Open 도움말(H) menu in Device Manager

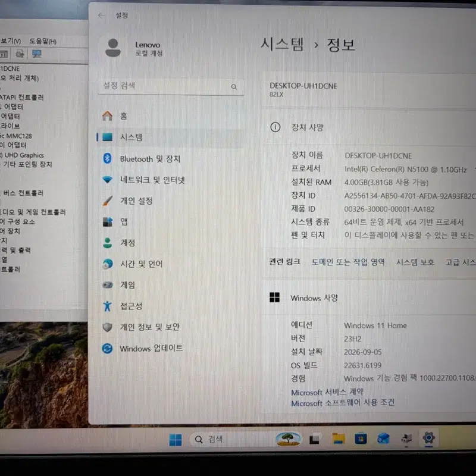(43, 41)
